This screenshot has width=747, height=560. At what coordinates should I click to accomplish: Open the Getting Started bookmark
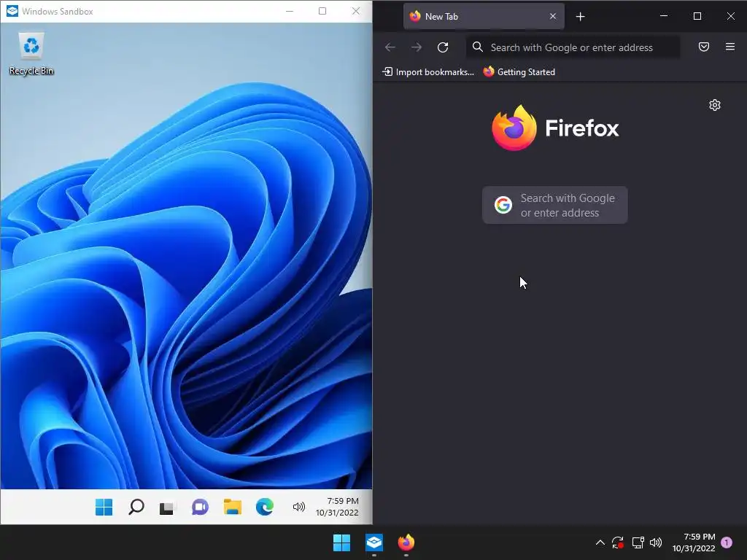click(519, 72)
